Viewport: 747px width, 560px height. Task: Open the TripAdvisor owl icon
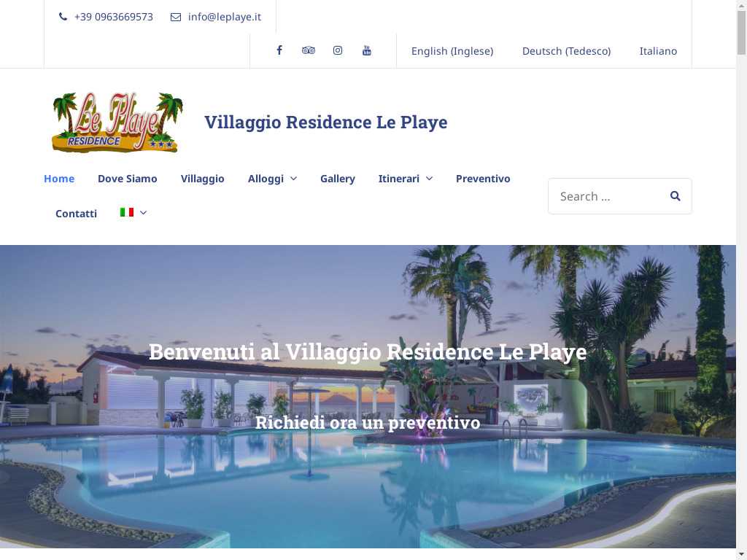click(x=309, y=50)
